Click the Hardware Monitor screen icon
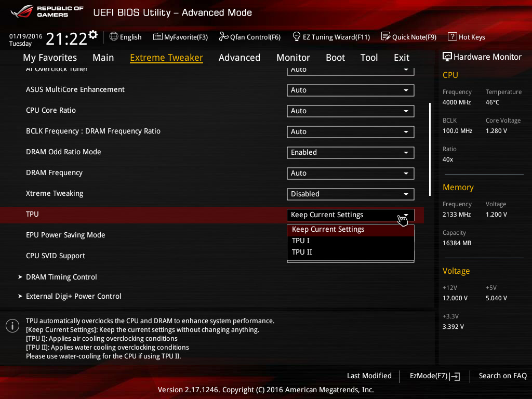This screenshot has width=532, height=399. pos(447,57)
